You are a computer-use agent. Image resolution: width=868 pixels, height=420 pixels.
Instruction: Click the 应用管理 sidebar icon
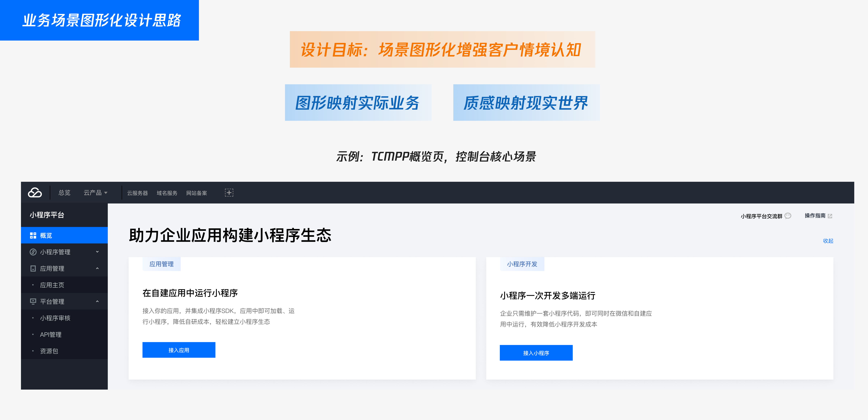pos(33,268)
